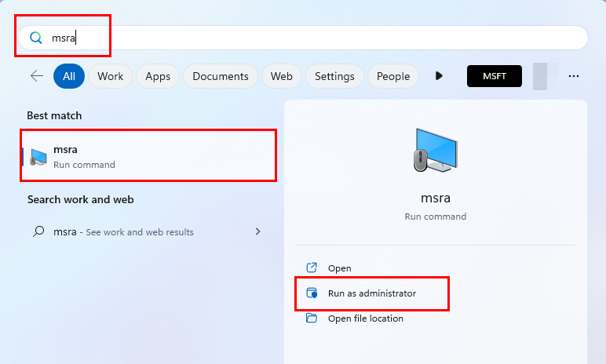Switch to the Web filter tab
Screen dimensions: 606x364
[281, 76]
